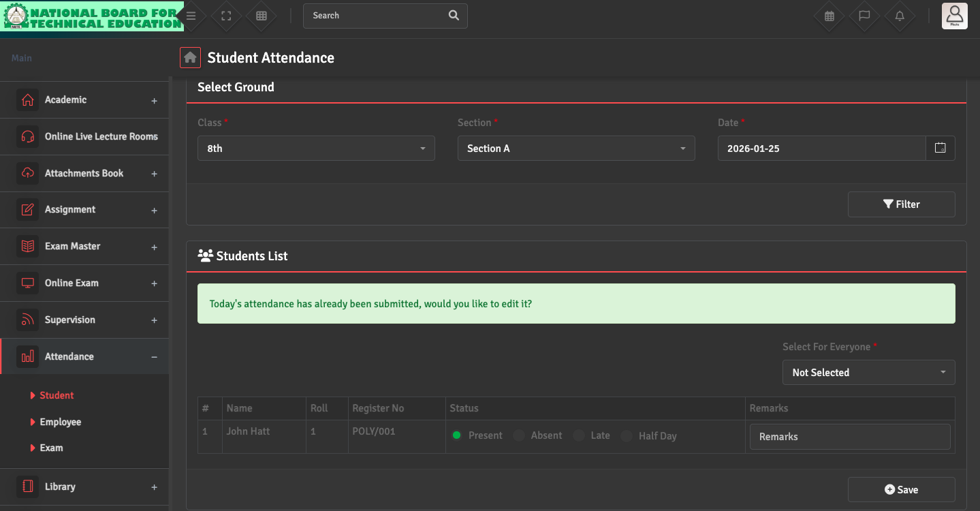Screen dimensions: 980x511
Task: Open the Class dropdown showing 8th
Action: 316,149
